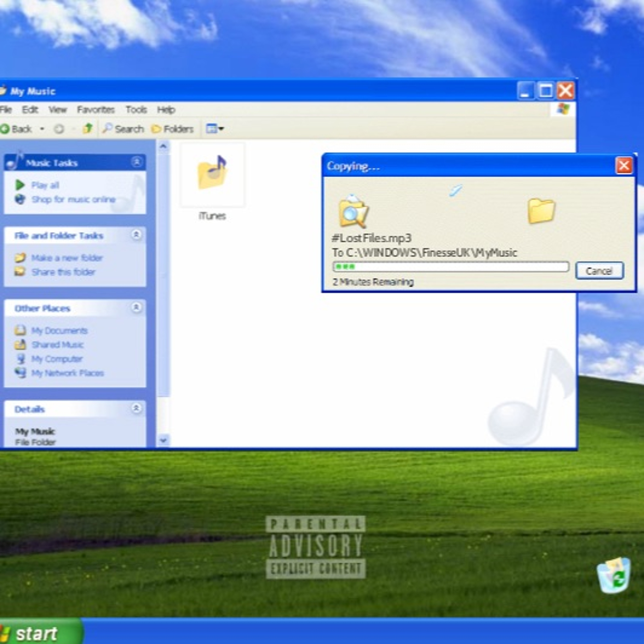Viewport: 644px width, 644px height.
Task: Click the Music Tasks note icon
Action: (15, 161)
